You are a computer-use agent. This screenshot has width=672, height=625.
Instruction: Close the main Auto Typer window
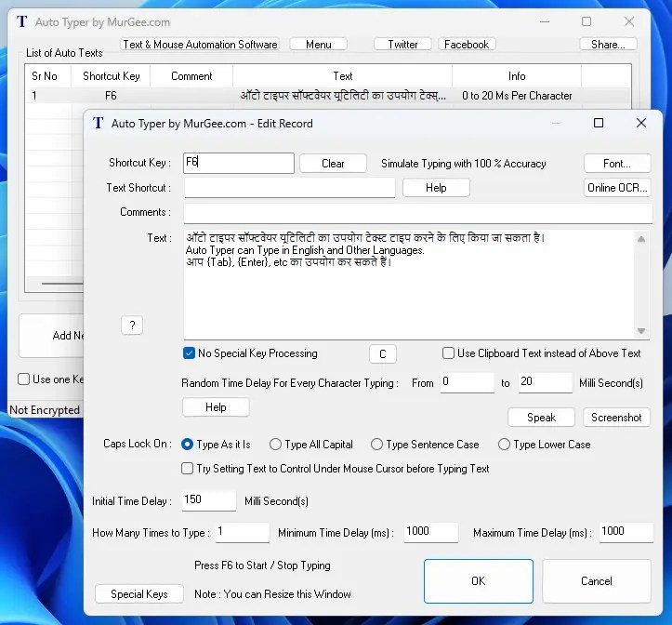point(629,21)
